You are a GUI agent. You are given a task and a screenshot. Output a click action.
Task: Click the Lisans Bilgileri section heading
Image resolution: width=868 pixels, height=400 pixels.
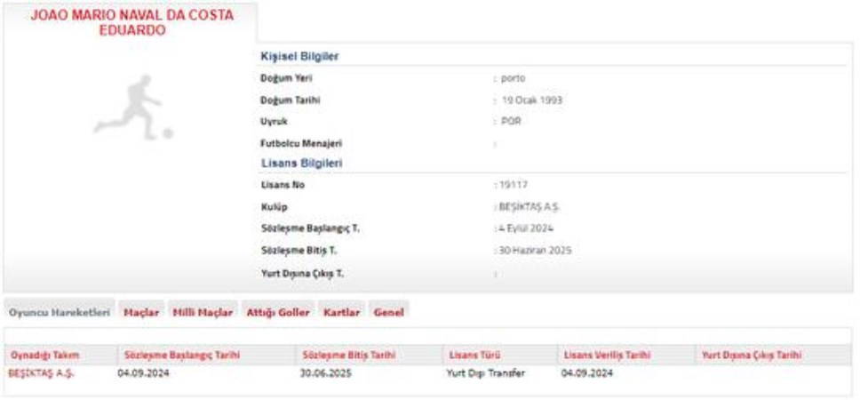pos(301,164)
